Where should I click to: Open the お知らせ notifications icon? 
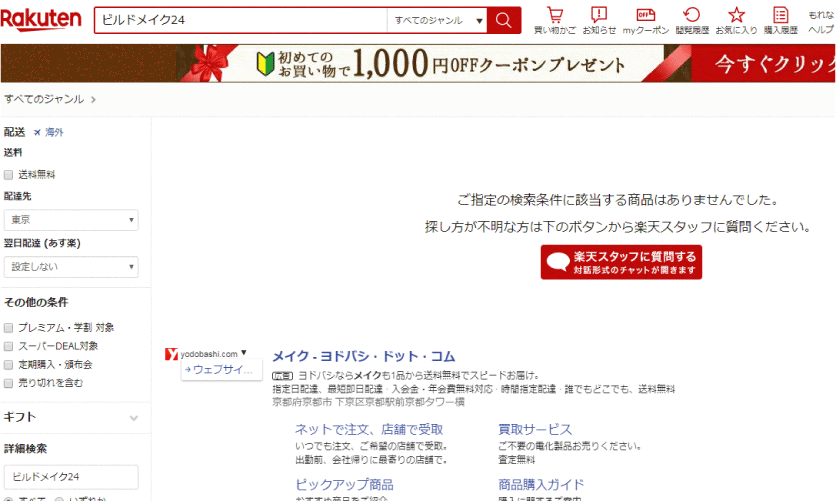[x=599, y=21]
